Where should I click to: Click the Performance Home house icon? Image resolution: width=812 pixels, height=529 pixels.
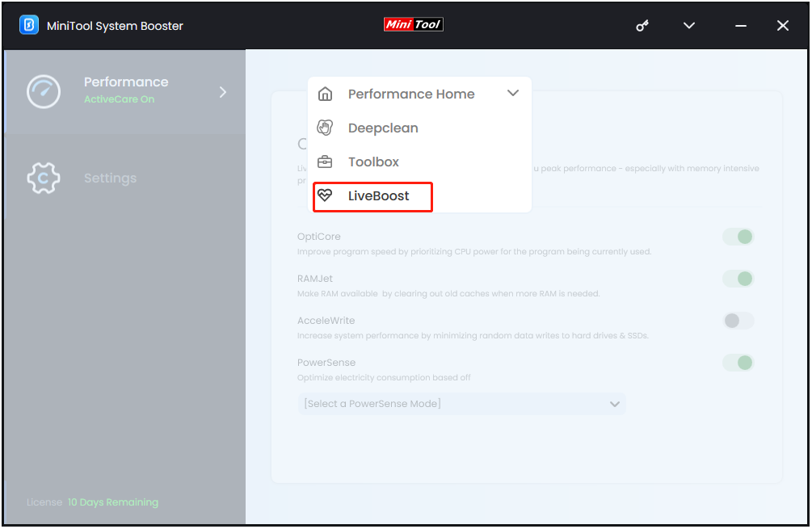pyautogui.click(x=325, y=94)
